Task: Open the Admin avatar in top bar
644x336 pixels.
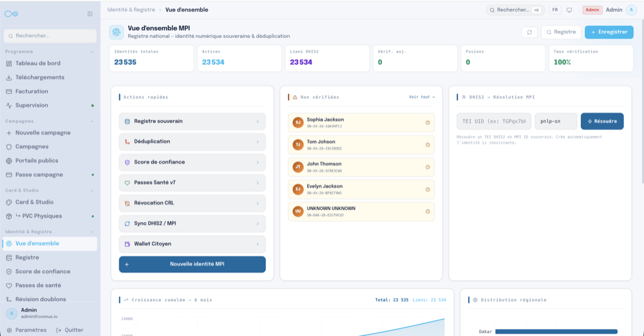Action: (631, 10)
